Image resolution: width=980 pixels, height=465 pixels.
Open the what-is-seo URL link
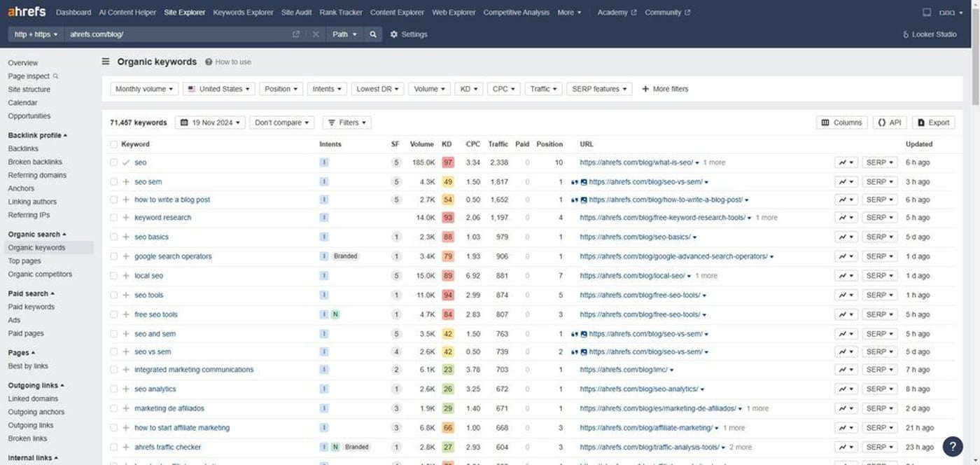636,162
